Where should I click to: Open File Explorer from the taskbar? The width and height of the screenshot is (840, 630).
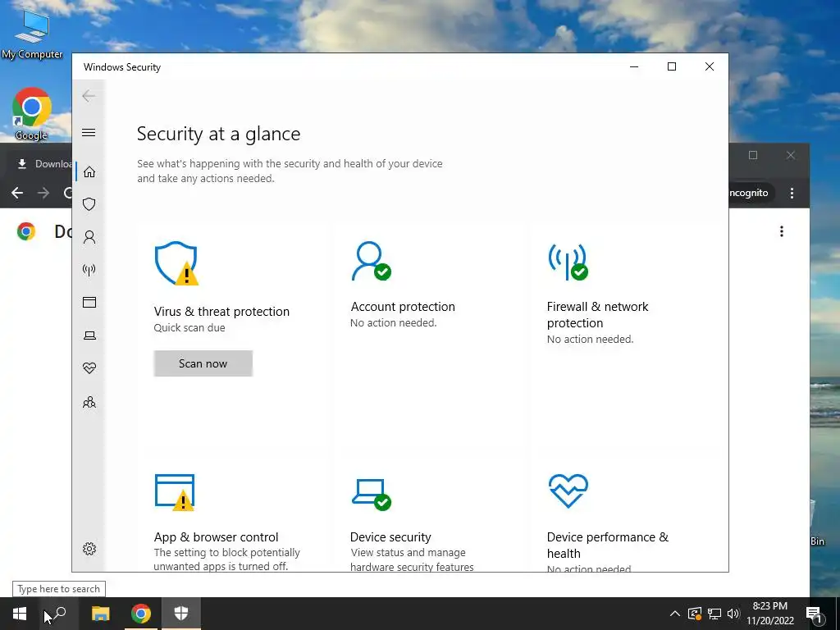tap(100, 614)
